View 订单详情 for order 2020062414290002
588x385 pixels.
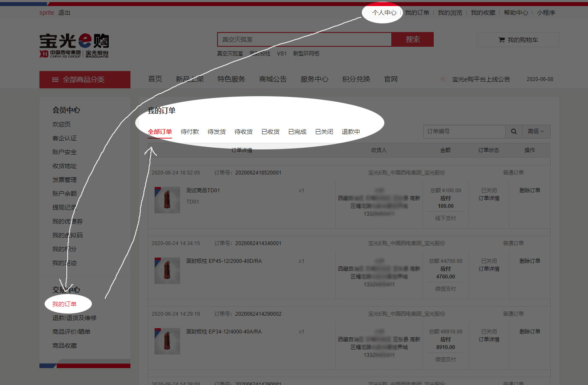pos(489,340)
